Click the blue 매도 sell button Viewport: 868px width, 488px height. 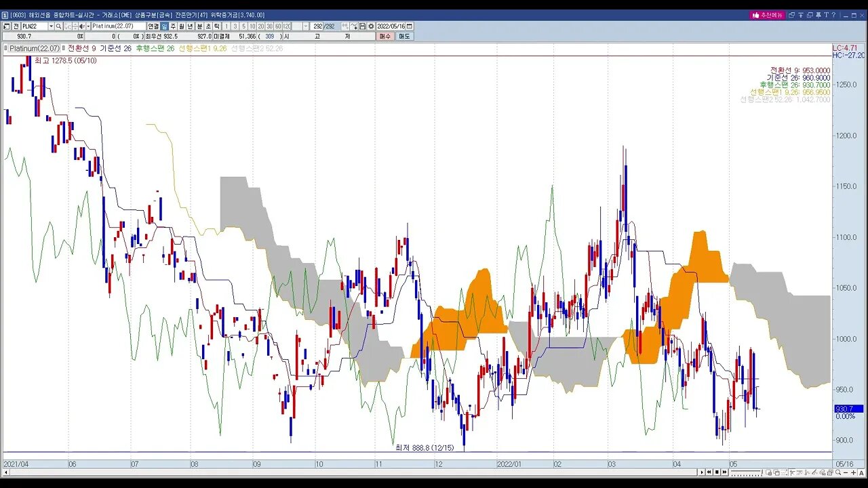coord(404,36)
